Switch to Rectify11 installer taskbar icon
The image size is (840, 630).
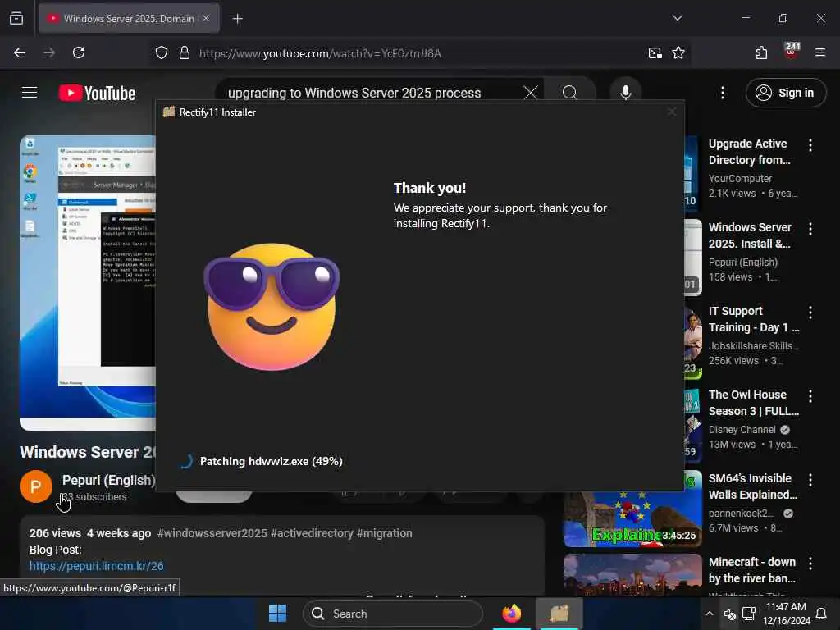(x=559, y=614)
